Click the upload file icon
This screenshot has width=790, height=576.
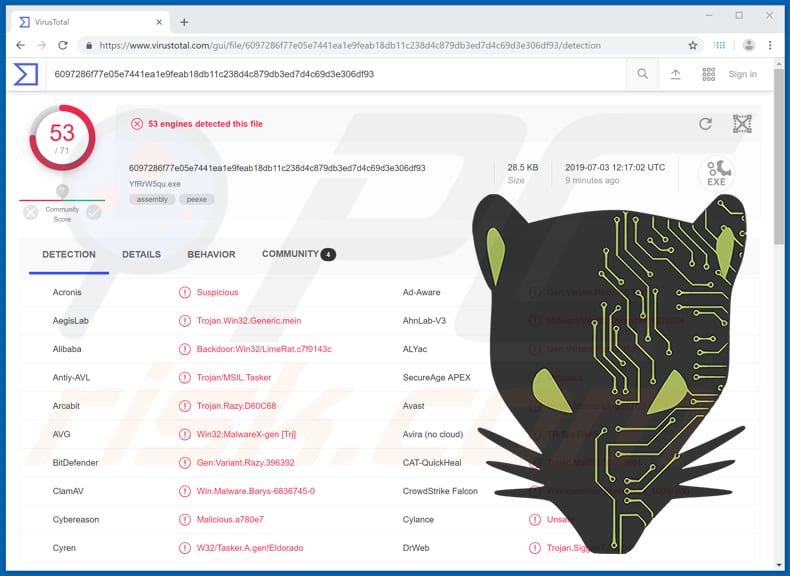pos(676,74)
